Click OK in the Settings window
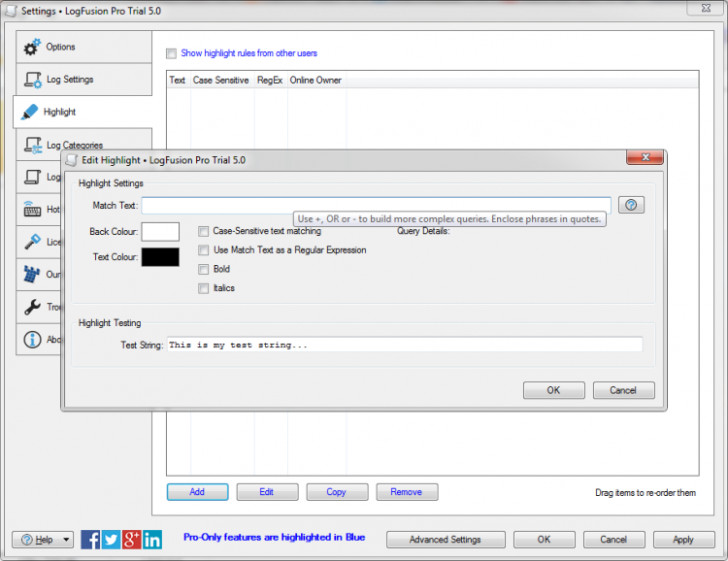Viewport: 728px width, 561px height. [x=545, y=540]
